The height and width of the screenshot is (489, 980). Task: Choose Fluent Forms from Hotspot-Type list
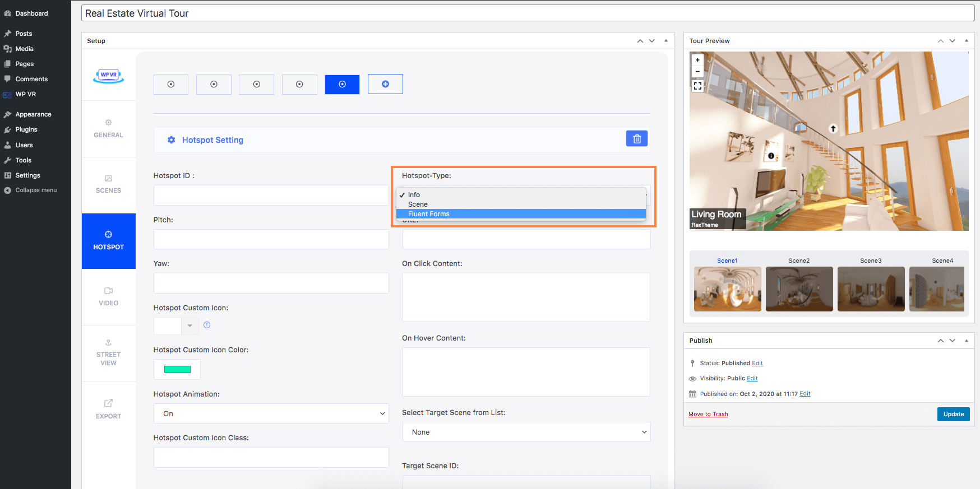[429, 214]
